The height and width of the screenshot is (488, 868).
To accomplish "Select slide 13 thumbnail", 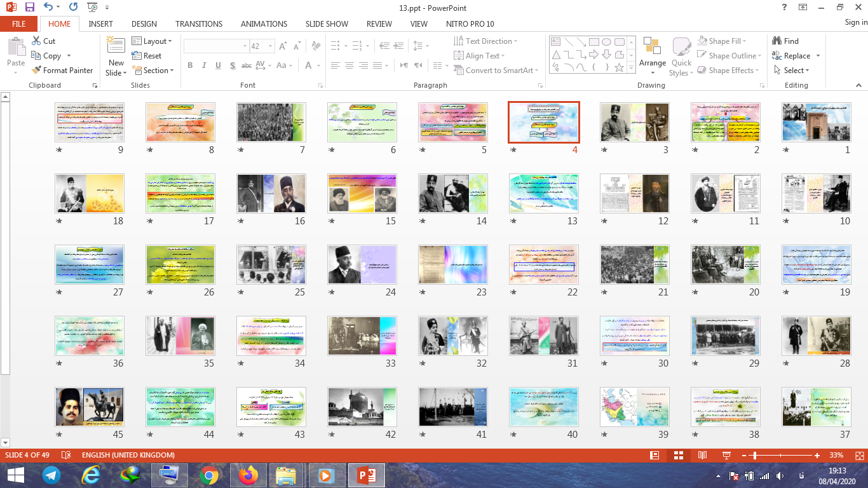I will [x=543, y=194].
